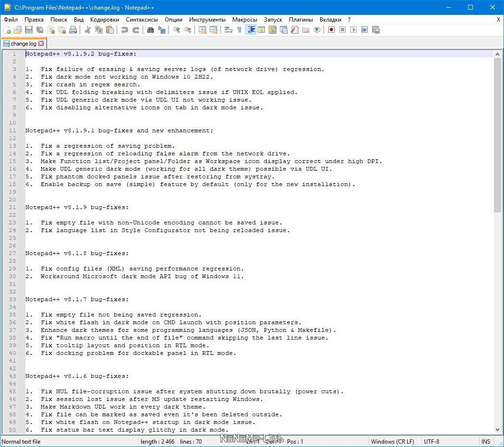Screen dimensions: 504x447
Task: Click the scrollbar down arrow
Action: pos(498,429)
